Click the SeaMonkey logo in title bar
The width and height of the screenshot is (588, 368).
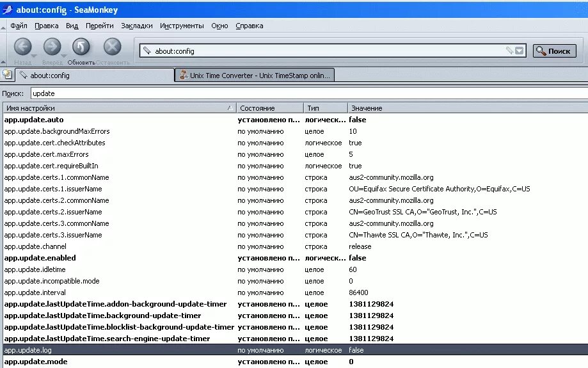[7, 10]
